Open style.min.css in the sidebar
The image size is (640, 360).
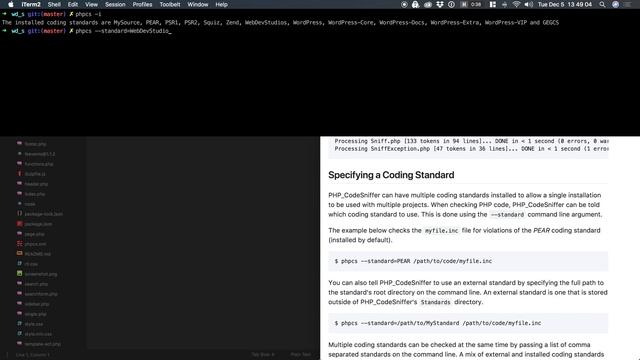(38, 334)
